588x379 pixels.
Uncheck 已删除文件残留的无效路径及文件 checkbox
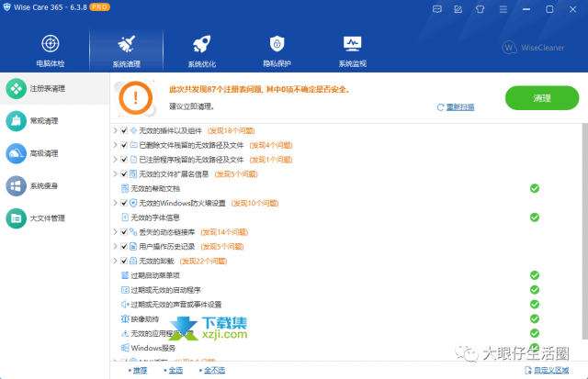pyautogui.click(x=124, y=145)
